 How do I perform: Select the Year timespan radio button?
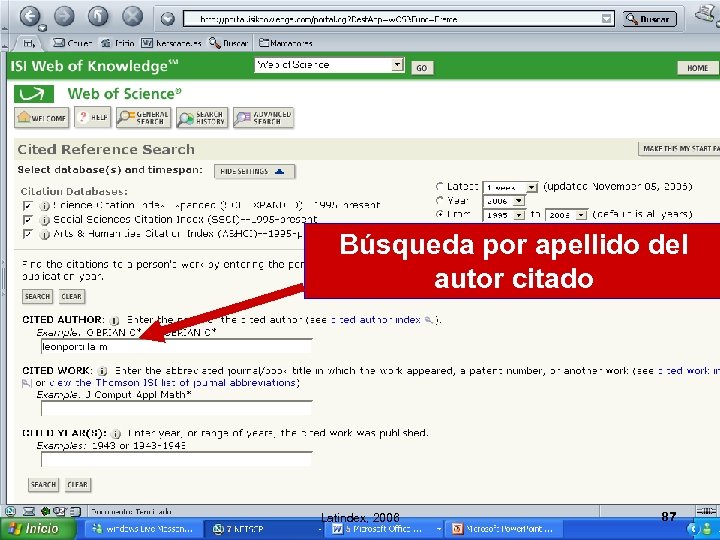(x=439, y=200)
